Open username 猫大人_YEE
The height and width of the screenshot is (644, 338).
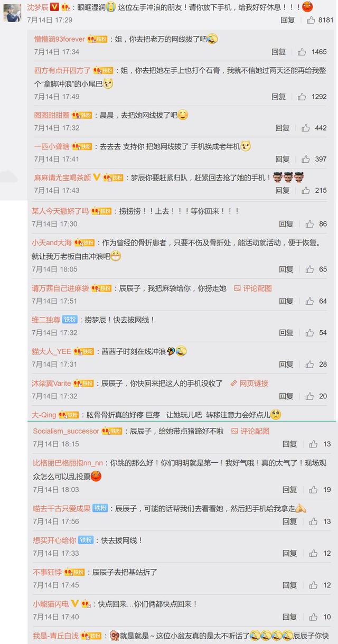click(51, 351)
